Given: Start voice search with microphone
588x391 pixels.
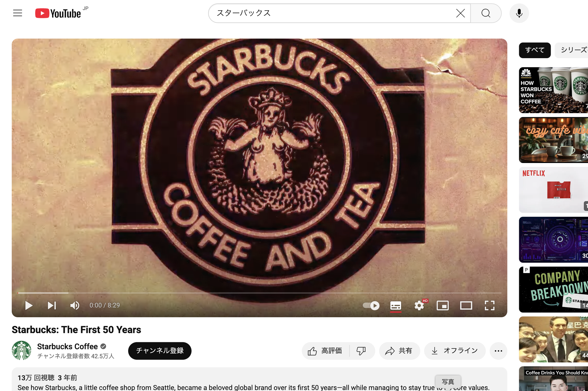Looking at the screenshot, I should click(x=519, y=13).
